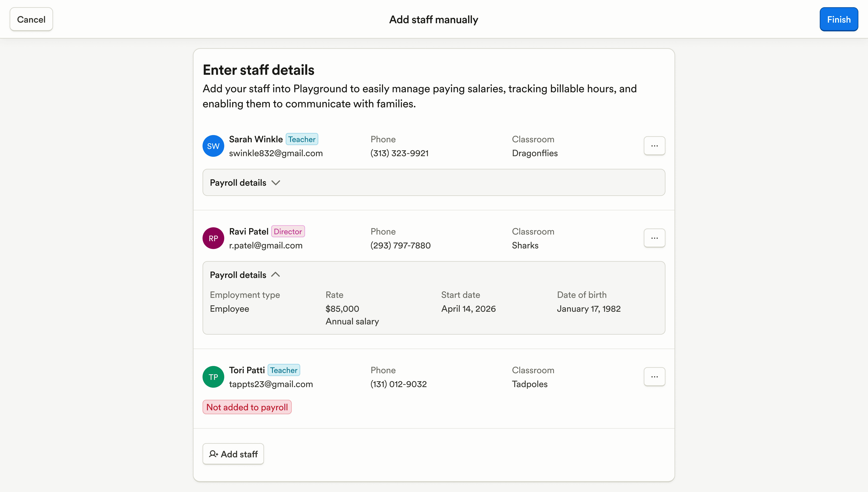
Task: Click Ravi Patel's Director role badge
Action: point(288,232)
